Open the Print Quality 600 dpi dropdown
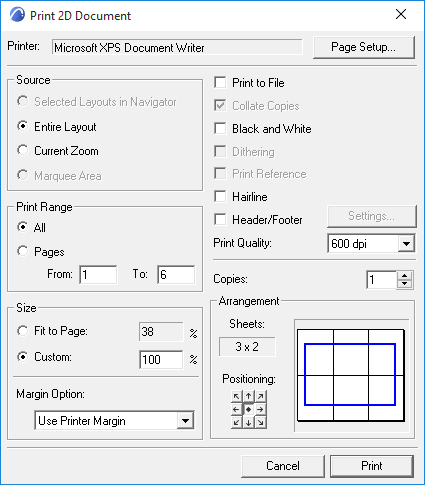This screenshot has width=425, height=485. pos(371,244)
